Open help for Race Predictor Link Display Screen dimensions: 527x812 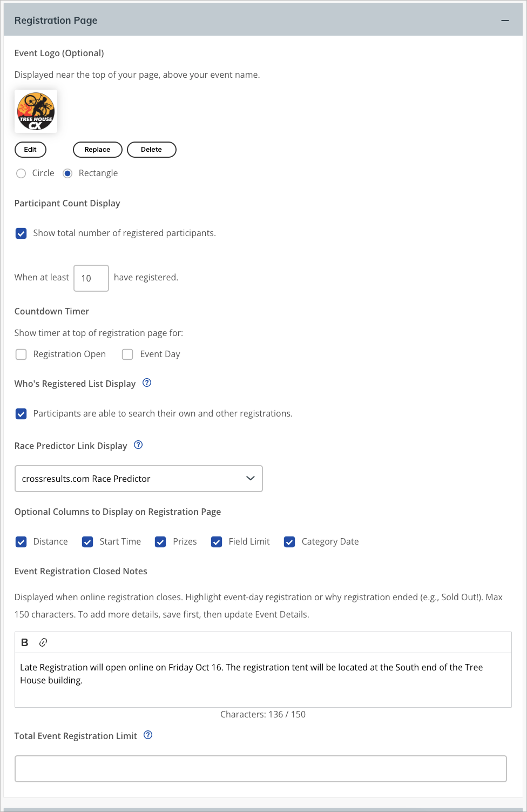pyautogui.click(x=138, y=445)
